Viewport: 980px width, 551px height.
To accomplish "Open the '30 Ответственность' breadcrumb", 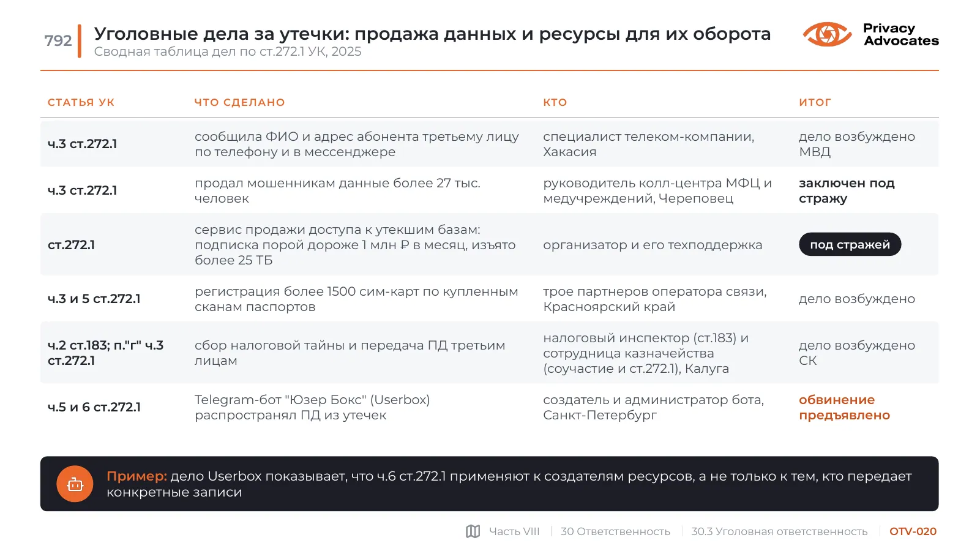I will click(615, 531).
